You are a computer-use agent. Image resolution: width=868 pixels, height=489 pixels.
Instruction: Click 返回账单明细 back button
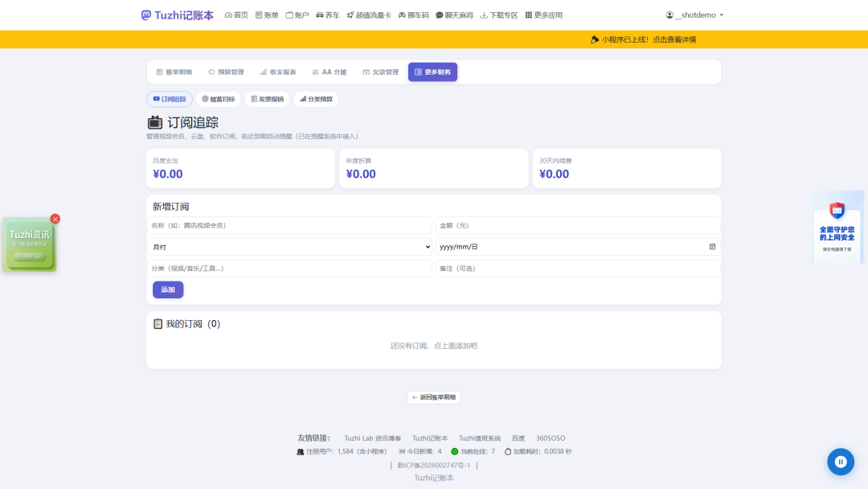[x=434, y=397]
